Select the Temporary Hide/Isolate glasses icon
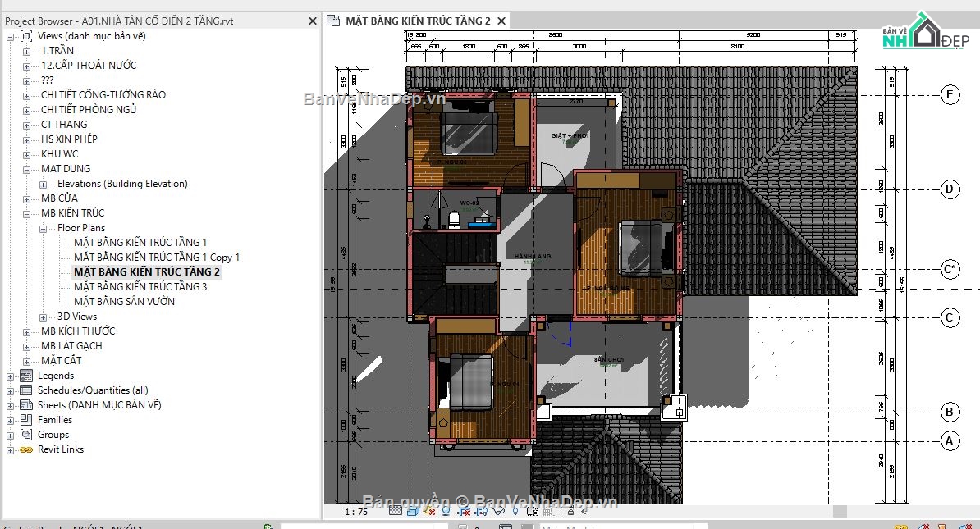 (497, 513)
